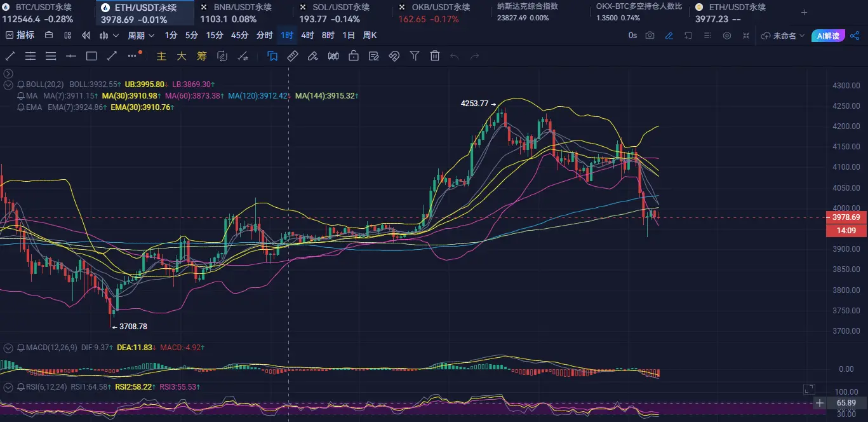The width and height of the screenshot is (868, 422).
Task: Click the 筹 chip distribution button
Action: (x=202, y=56)
